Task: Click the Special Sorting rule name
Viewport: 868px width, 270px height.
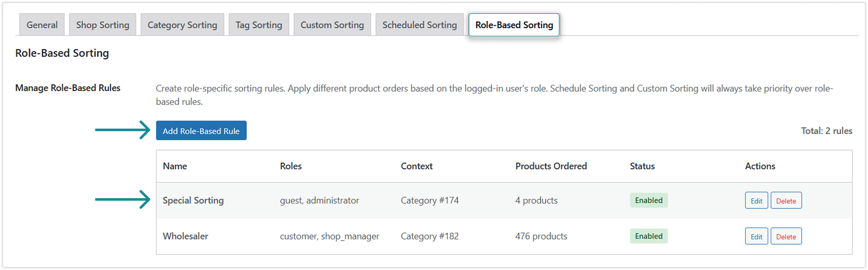Action: click(x=193, y=200)
